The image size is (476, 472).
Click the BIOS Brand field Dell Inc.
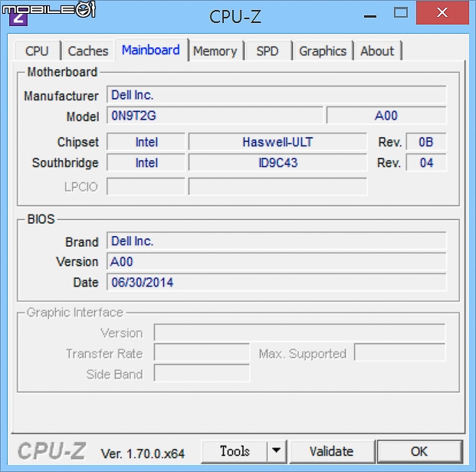[x=277, y=241]
